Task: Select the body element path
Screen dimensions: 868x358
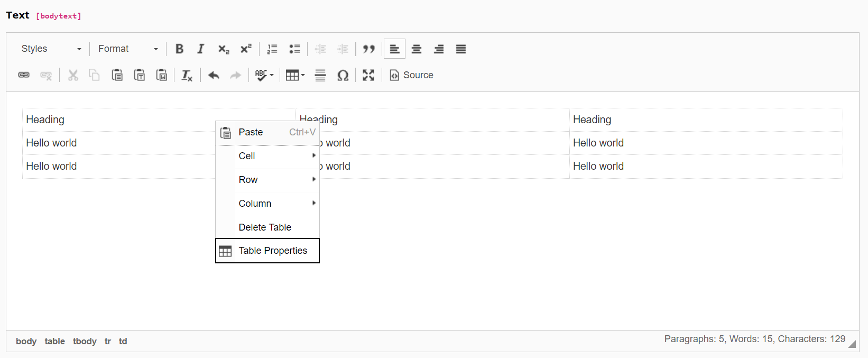Action: (26, 341)
